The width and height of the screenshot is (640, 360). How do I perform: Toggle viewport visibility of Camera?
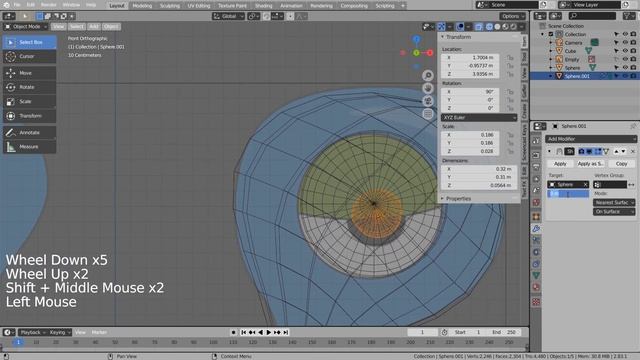(x=625, y=42)
